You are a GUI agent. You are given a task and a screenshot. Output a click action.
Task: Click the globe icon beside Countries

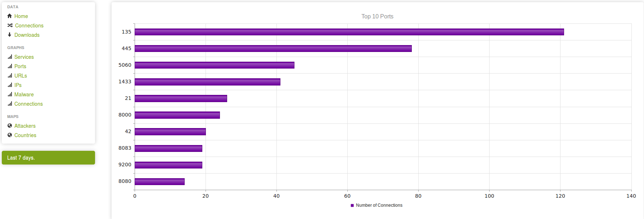[x=10, y=135]
